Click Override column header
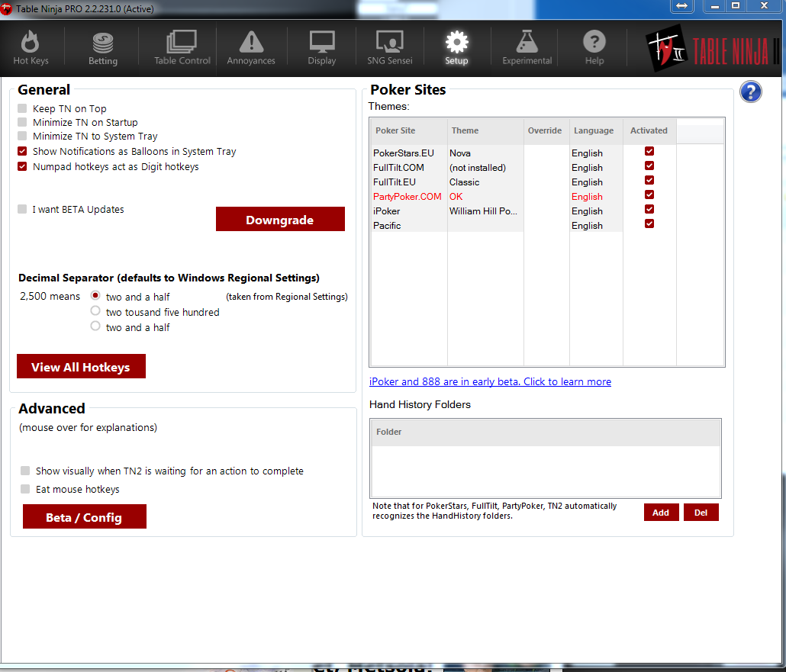Viewport: 786px width, 672px height. [546, 130]
